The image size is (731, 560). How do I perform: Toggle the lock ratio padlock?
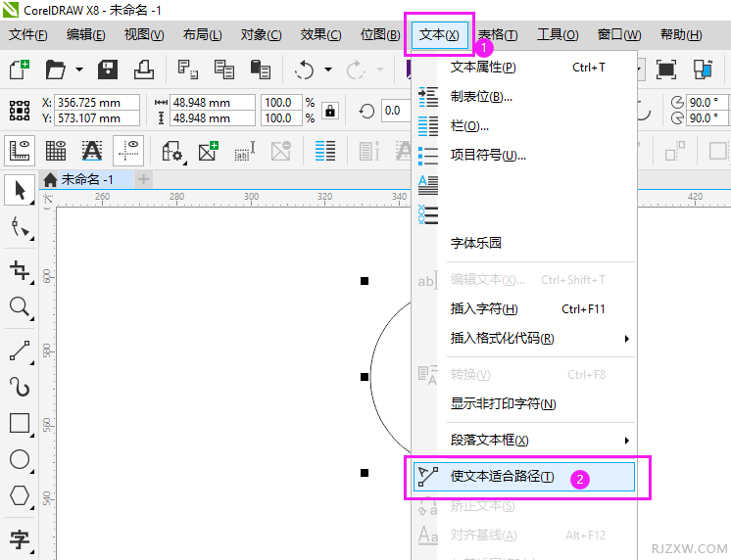coord(330,110)
